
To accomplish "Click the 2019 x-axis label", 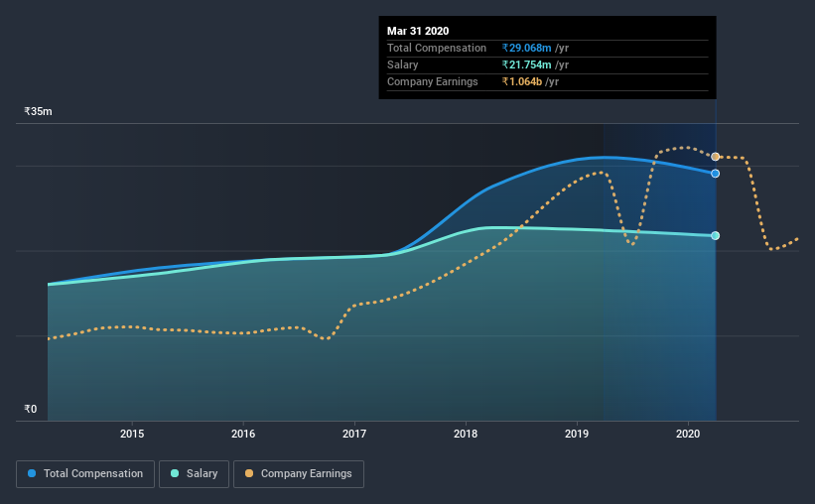I will 577,434.
